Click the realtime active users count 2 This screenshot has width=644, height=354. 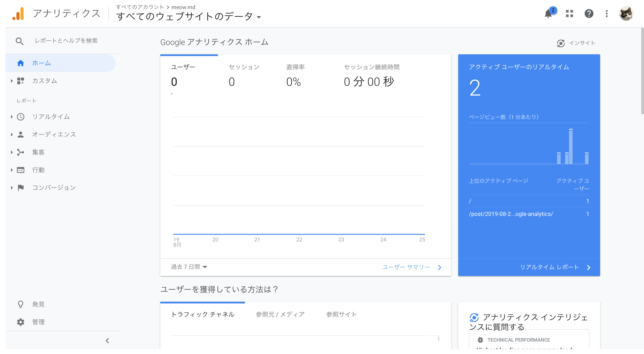(x=475, y=88)
